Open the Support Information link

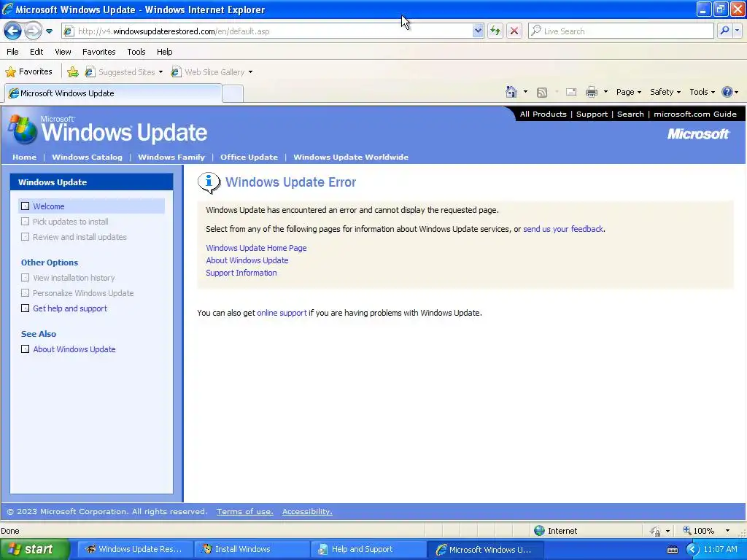point(241,273)
